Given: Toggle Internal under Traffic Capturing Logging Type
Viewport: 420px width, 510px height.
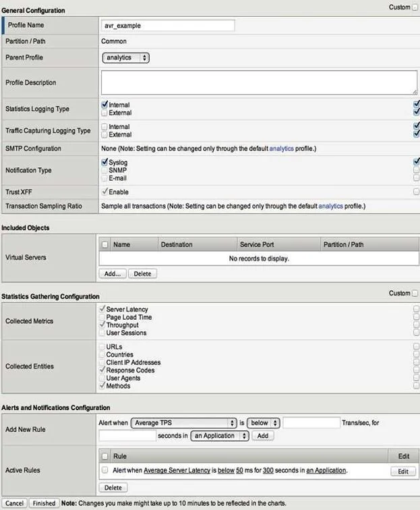Looking at the screenshot, I should tap(104, 127).
